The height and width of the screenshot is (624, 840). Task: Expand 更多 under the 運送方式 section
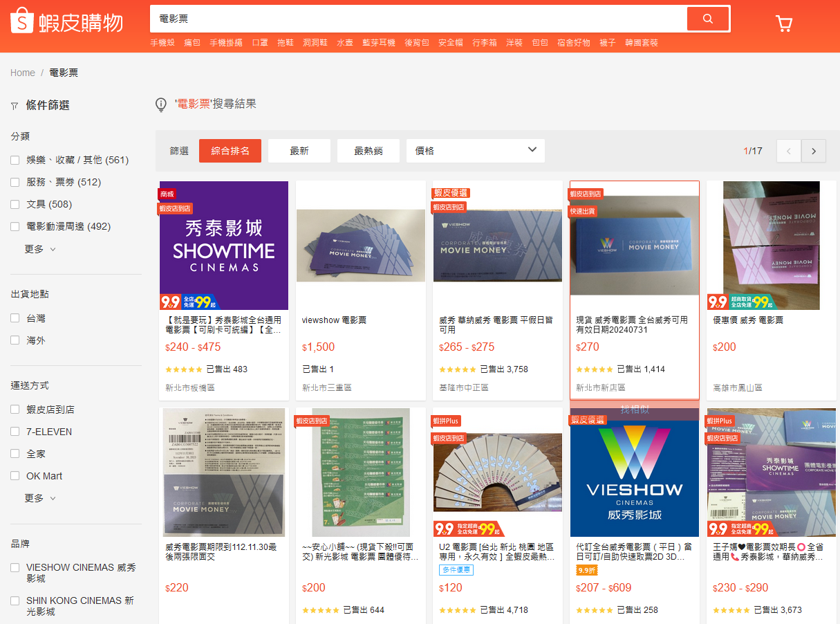pyautogui.click(x=40, y=498)
